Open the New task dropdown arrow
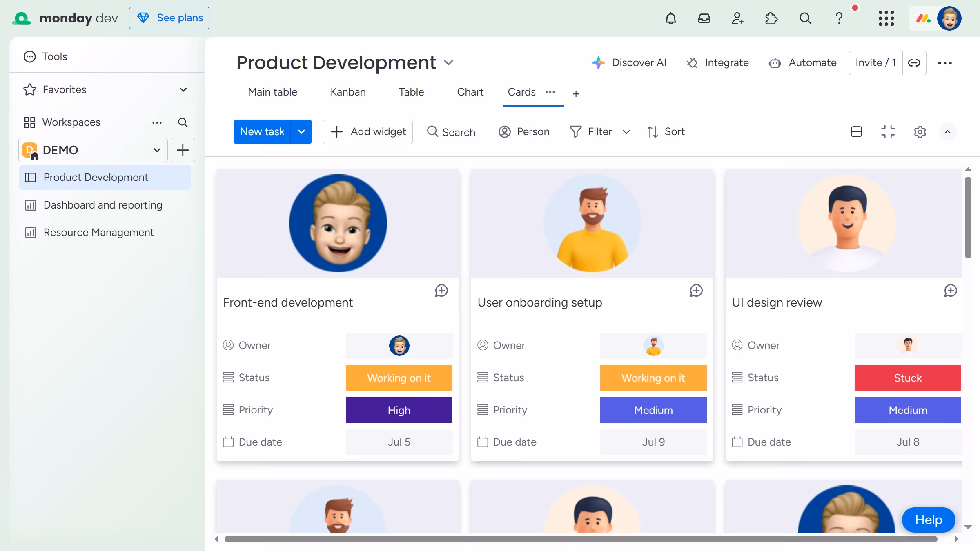This screenshot has width=980, height=551. click(x=301, y=131)
